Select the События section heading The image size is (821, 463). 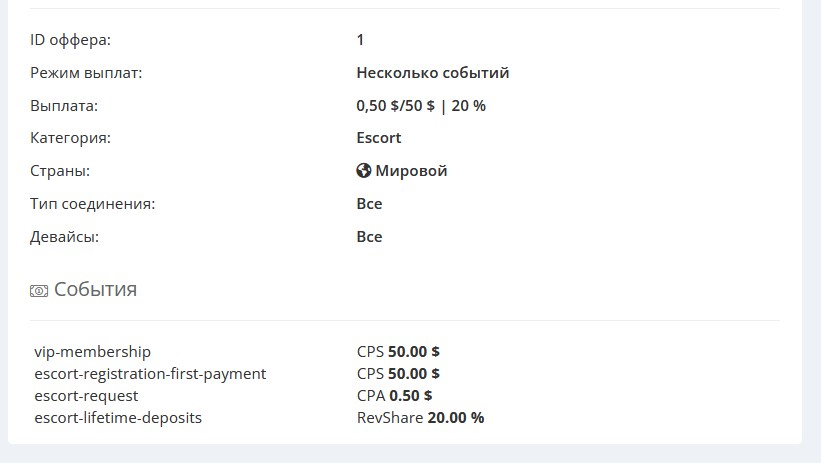tap(95, 290)
